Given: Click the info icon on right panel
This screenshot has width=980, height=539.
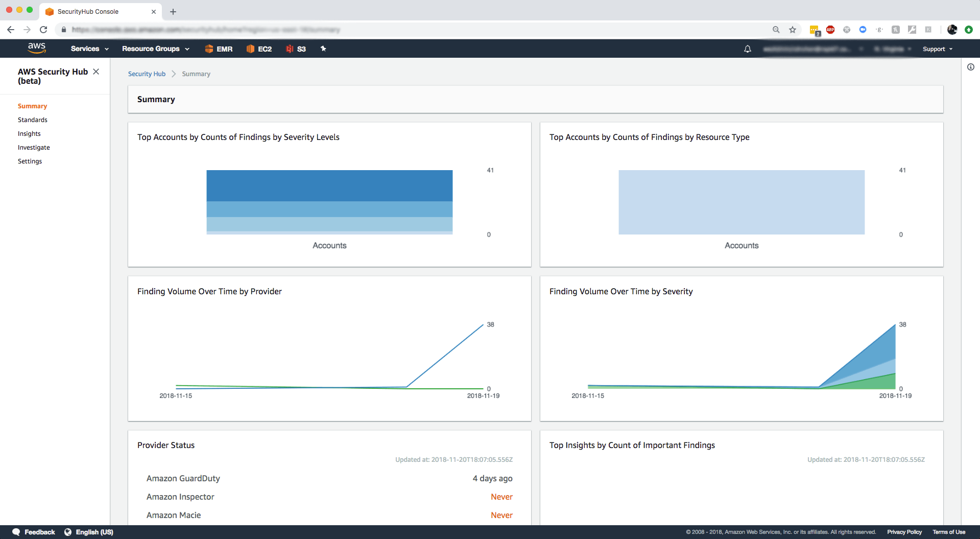Looking at the screenshot, I should click(x=970, y=67).
